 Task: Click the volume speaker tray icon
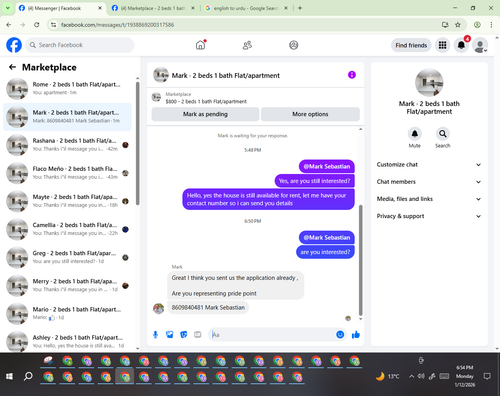tap(421, 376)
